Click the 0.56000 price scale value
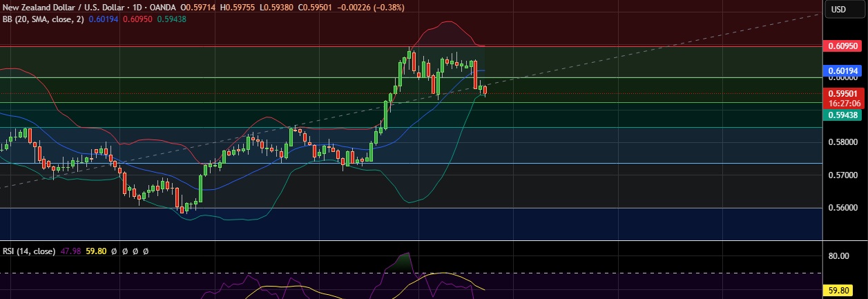 point(842,208)
